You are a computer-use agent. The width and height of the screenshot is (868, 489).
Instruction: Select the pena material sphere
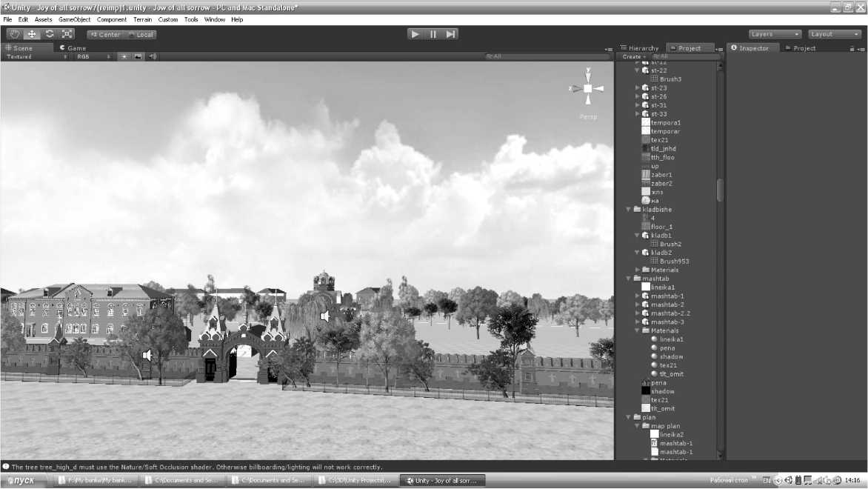(x=663, y=347)
